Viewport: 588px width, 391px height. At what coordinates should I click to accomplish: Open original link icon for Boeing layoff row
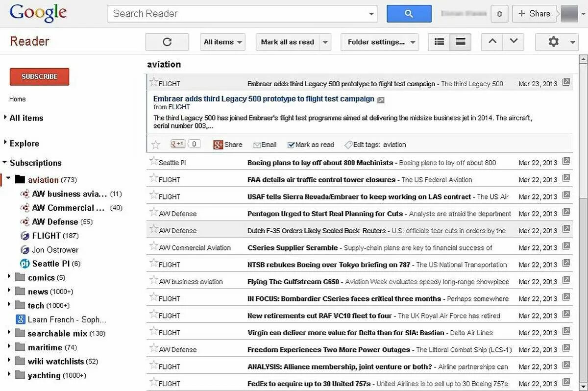point(566,161)
